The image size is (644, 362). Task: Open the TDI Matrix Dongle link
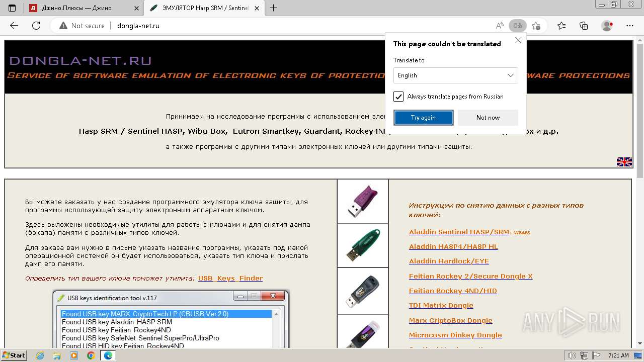pos(441,305)
